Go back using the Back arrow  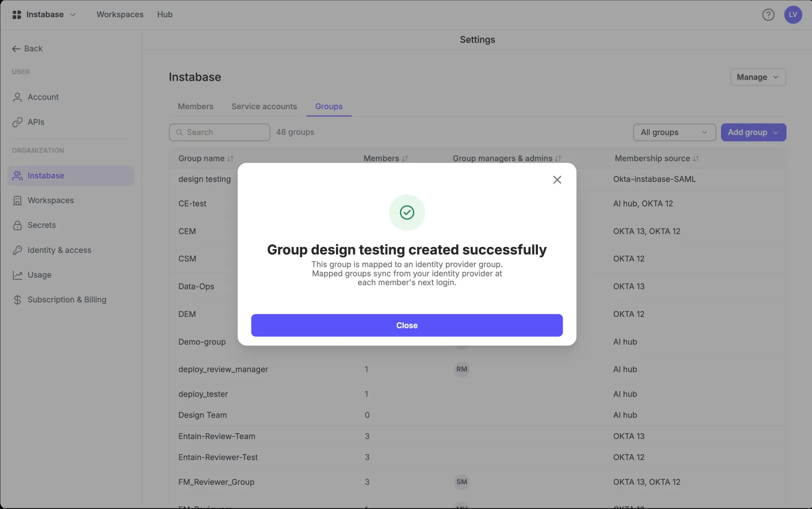click(27, 48)
